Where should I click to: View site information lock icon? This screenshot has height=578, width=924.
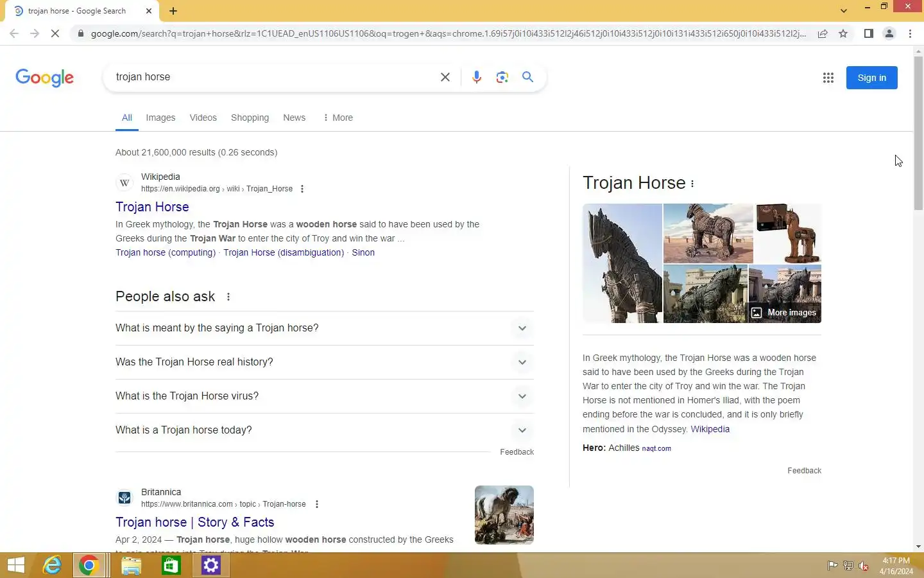point(80,33)
